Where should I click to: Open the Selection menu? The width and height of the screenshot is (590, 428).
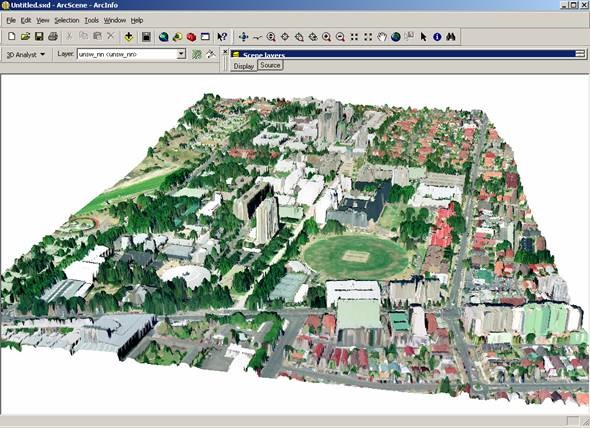tap(67, 20)
